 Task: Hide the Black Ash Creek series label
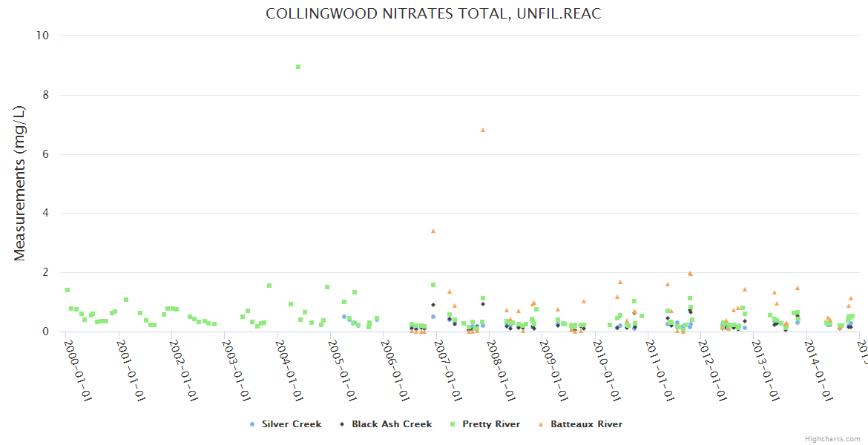coord(392,424)
